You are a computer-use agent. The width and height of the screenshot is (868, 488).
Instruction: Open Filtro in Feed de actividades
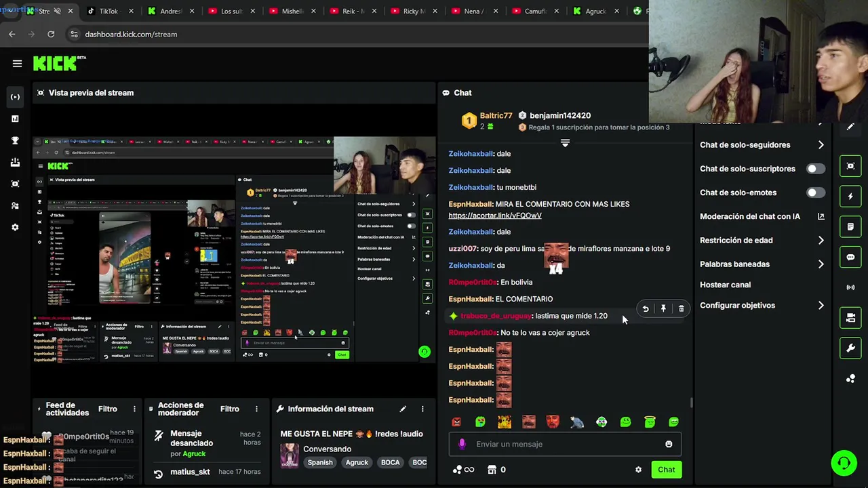[x=107, y=409]
